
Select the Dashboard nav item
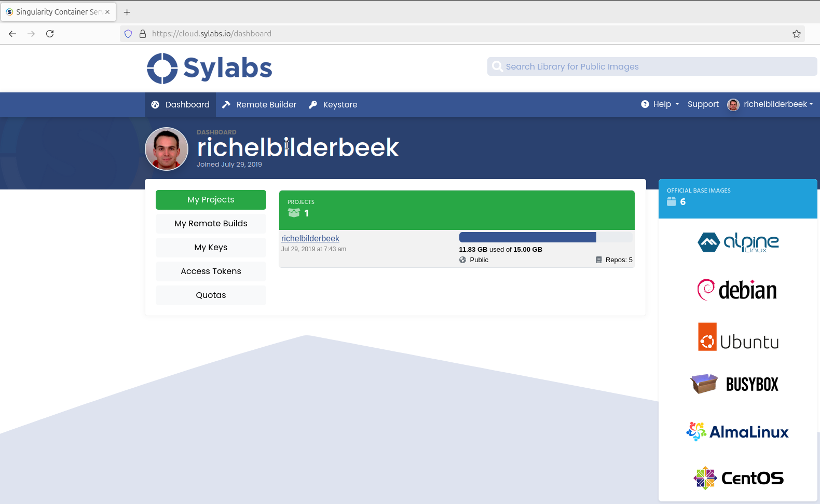tap(181, 105)
